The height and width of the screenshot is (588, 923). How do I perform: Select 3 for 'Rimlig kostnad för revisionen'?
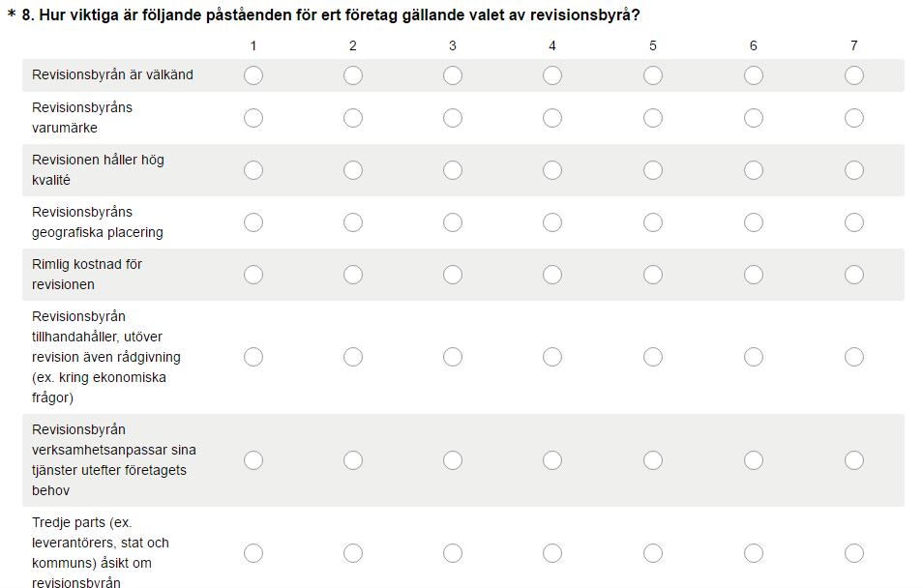coord(453,275)
